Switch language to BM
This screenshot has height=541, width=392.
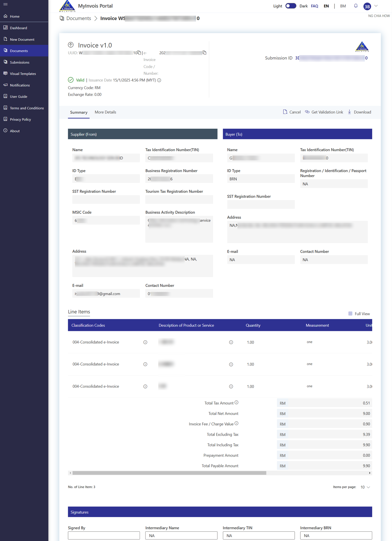[x=343, y=6]
